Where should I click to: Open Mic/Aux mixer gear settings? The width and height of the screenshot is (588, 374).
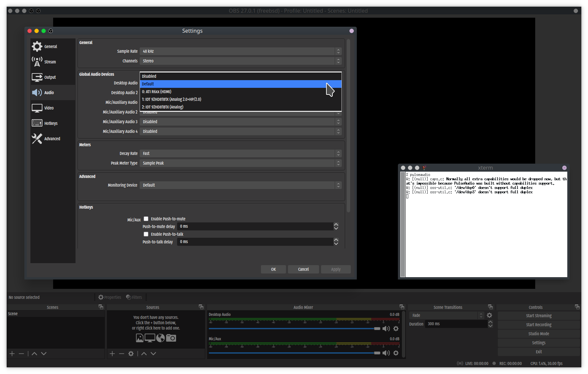[x=396, y=353]
